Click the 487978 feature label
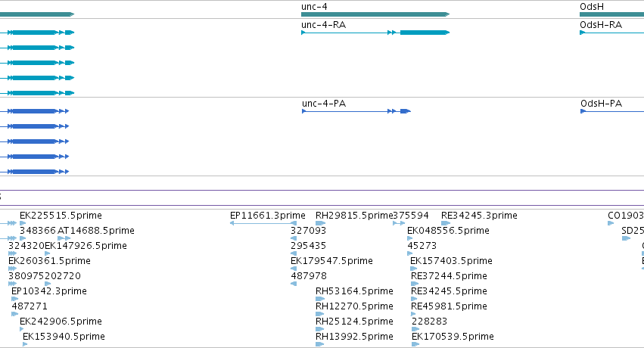Screen dimensions: 644x348 [309, 276]
